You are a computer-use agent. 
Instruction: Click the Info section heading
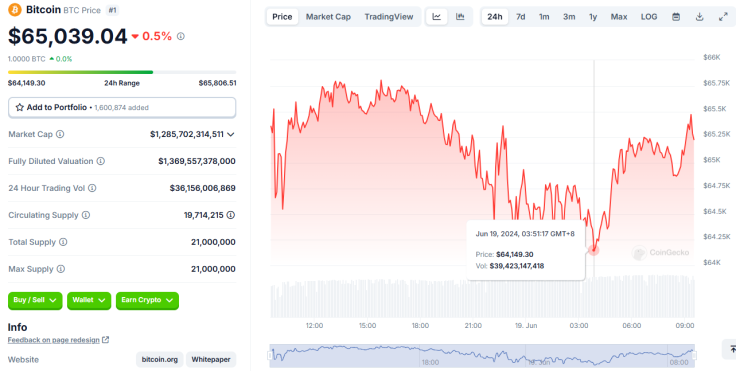17,327
